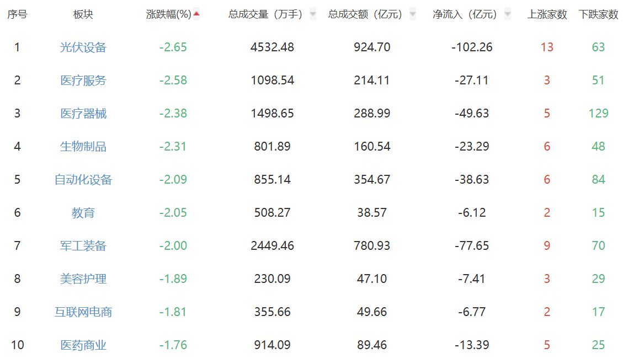Image resolution: width=623 pixels, height=364 pixels.
Task: Click the sort arrow beside 总成交额（亿元）
Action: [x=413, y=14]
